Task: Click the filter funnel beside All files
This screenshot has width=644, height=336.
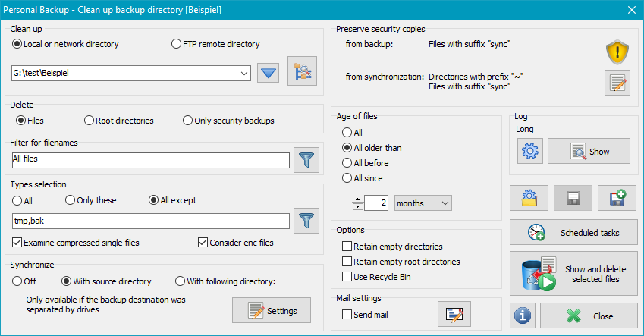Action: (306, 160)
